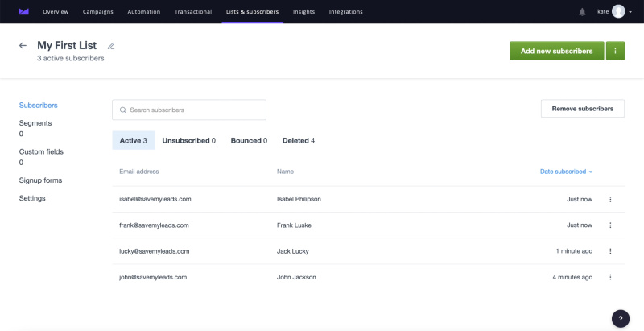
Task: Switch to the Deleted tab
Action: click(299, 140)
